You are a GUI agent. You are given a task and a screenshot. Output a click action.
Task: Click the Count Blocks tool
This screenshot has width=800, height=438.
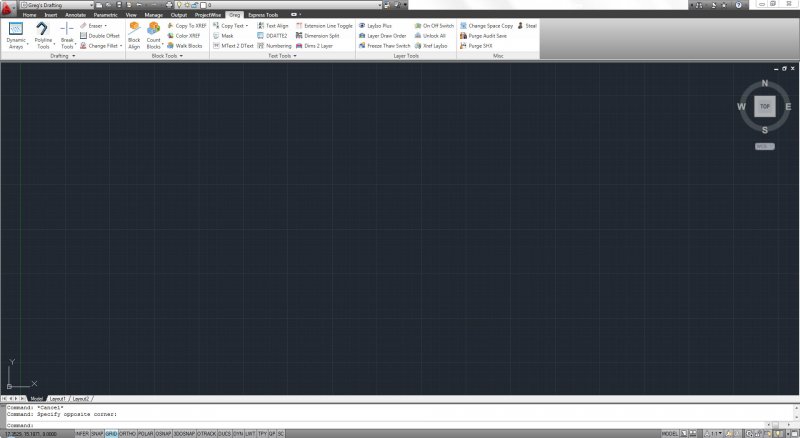[154, 36]
